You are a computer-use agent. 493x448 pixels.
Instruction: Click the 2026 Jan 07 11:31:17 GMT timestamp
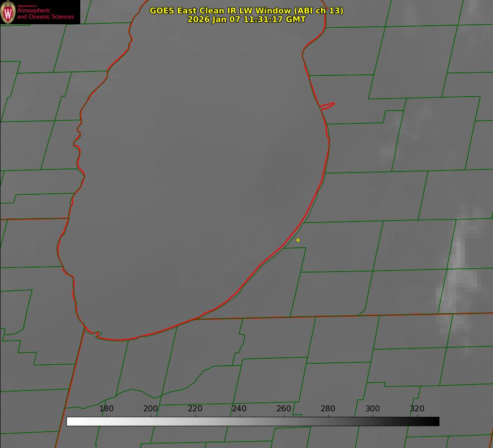click(247, 19)
